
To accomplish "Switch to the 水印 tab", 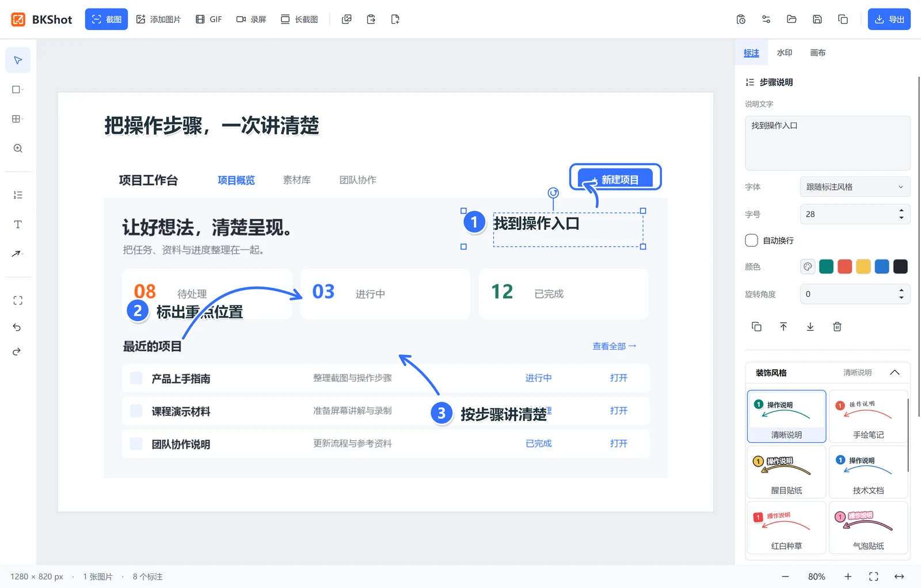I will coord(785,53).
